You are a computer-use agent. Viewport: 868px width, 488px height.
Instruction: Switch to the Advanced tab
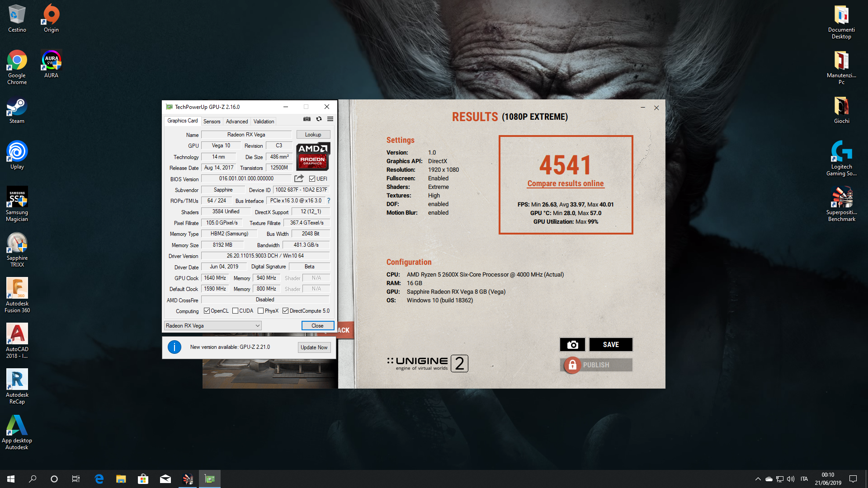coord(237,122)
